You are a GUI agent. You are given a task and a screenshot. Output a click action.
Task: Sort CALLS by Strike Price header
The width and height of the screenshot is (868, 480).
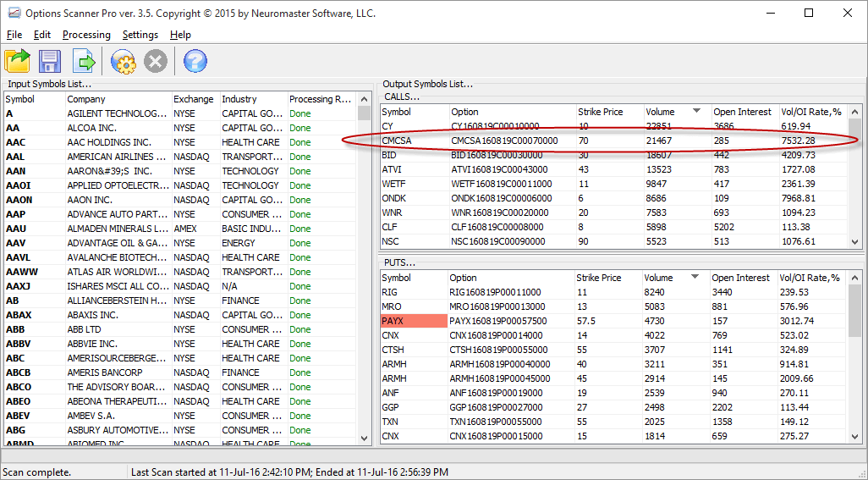609,112
